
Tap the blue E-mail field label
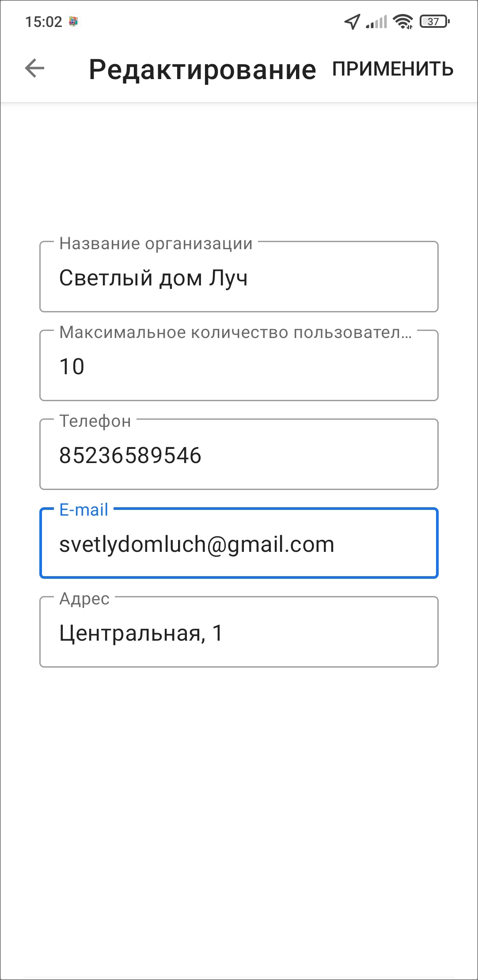[83, 510]
